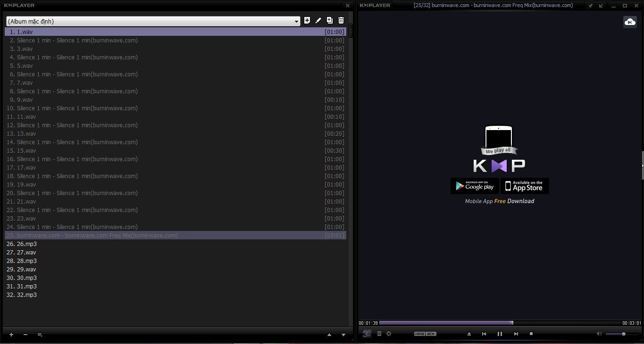Viewport: 644px width, 344px height.
Task: Create a new album with the plus icon
Action: click(307, 20)
